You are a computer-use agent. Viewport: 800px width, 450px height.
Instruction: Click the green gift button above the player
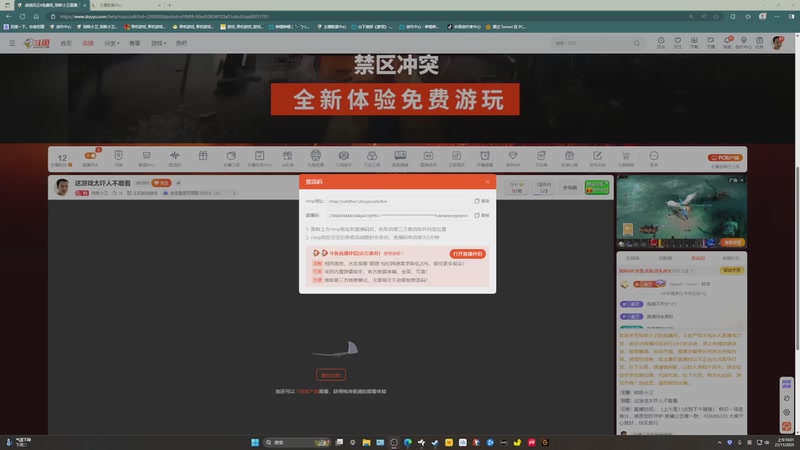coord(597,187)
